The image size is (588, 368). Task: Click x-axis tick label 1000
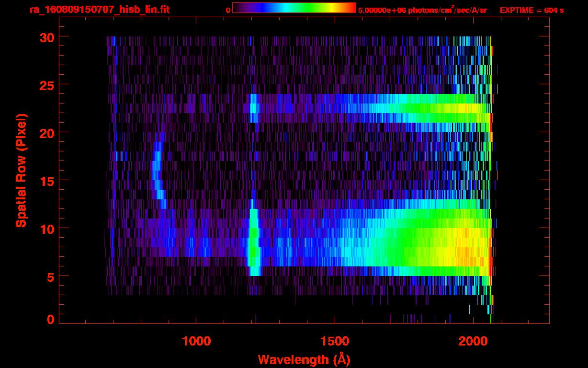click(196, 341)
